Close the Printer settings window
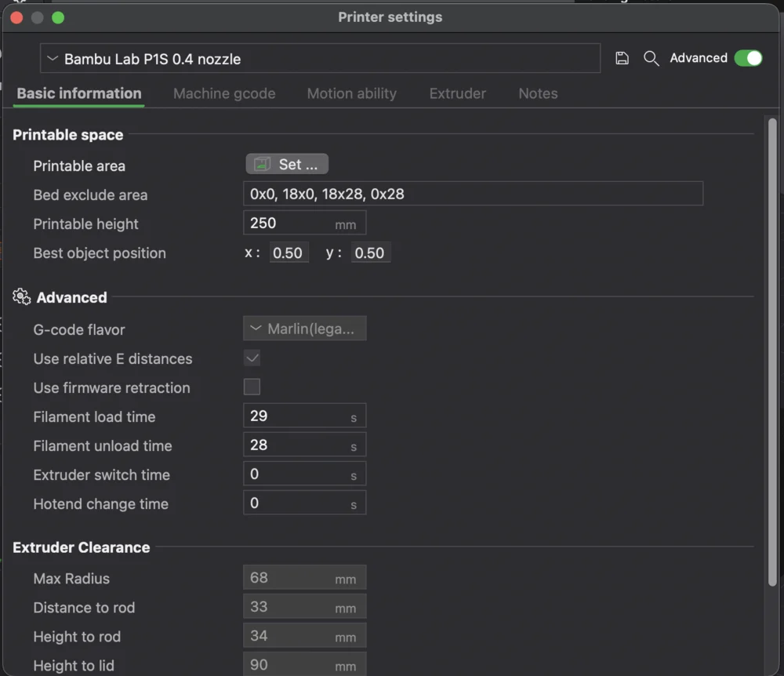The width and height of the screenshot is (784, 676). click(16, 17)
